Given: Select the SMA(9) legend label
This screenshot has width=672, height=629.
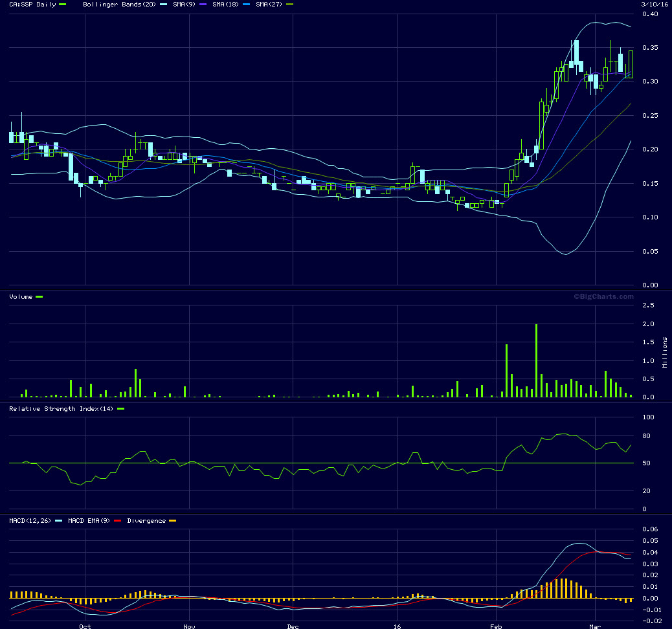Looking at the screenshot, I should coord(185,5).
